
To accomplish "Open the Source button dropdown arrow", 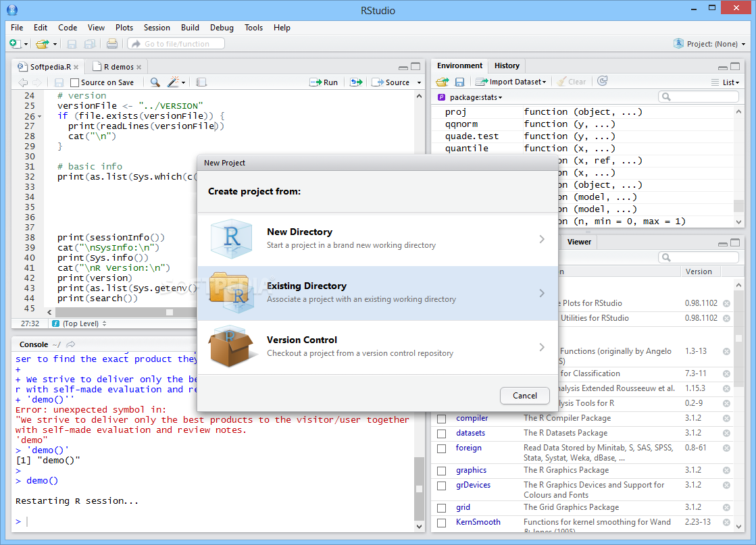I will click(x=419, y=82).
